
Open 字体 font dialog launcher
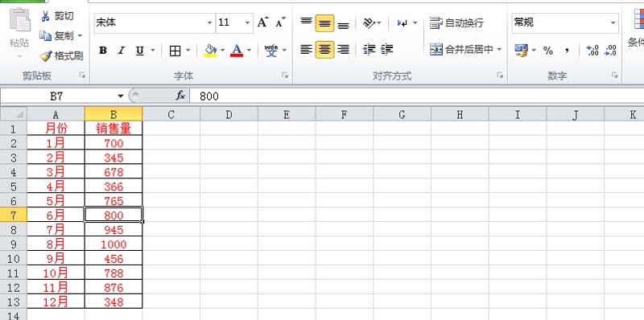(285, 76)
